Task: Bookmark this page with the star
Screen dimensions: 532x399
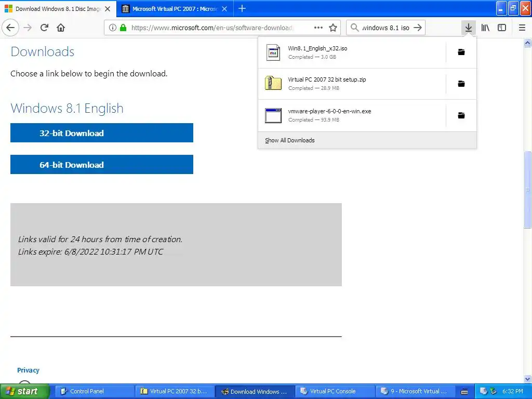Action: point(333,28)
